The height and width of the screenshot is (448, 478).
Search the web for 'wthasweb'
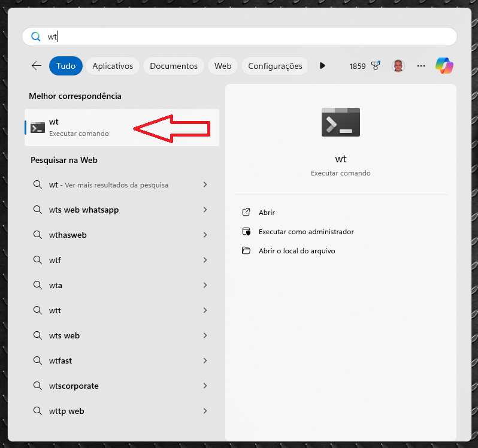[121, 235]
